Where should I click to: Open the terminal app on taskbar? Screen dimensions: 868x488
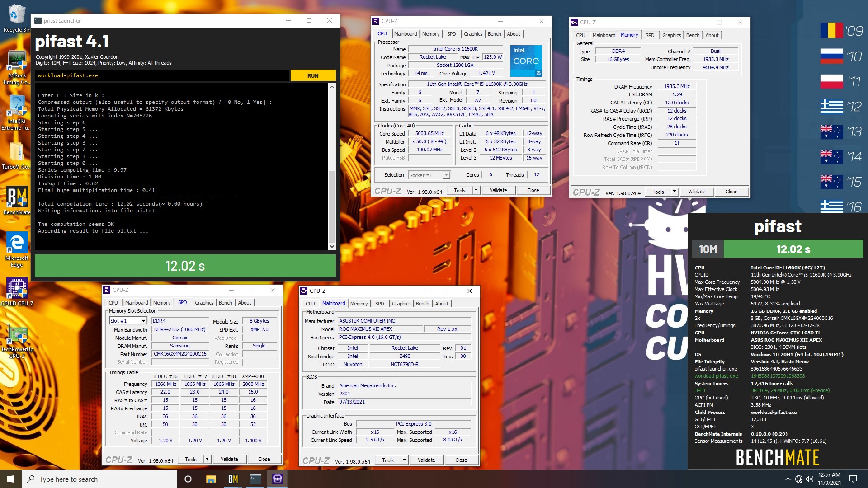click(255, 479)
